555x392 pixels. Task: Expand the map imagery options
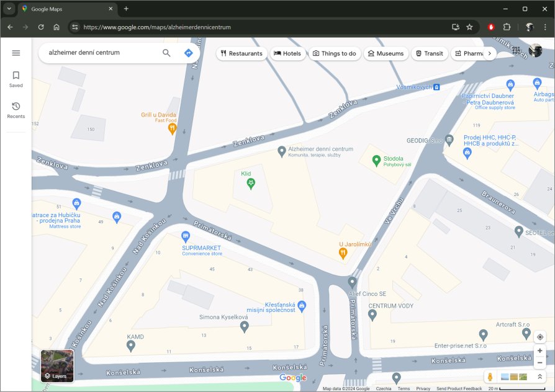(x=539, y=376)
